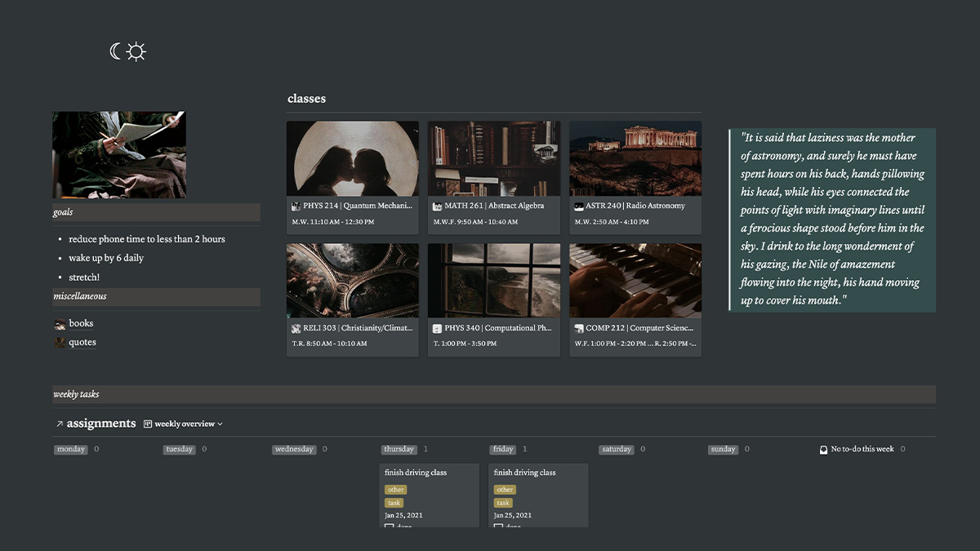The image size is (980, 551).
Task: Check done on Friday's driving class card
Action: (x=498, y=526)
